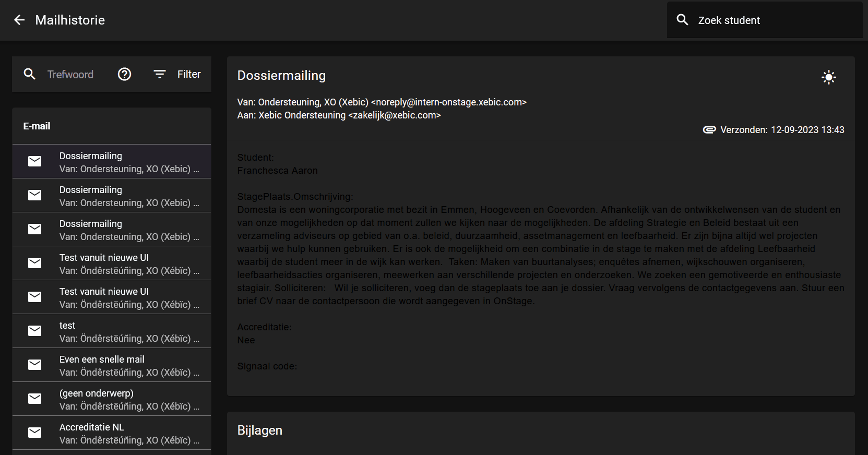Click the magnifier icon next to Trefwoord
This screenshot has height=455, width=868.
30,74
